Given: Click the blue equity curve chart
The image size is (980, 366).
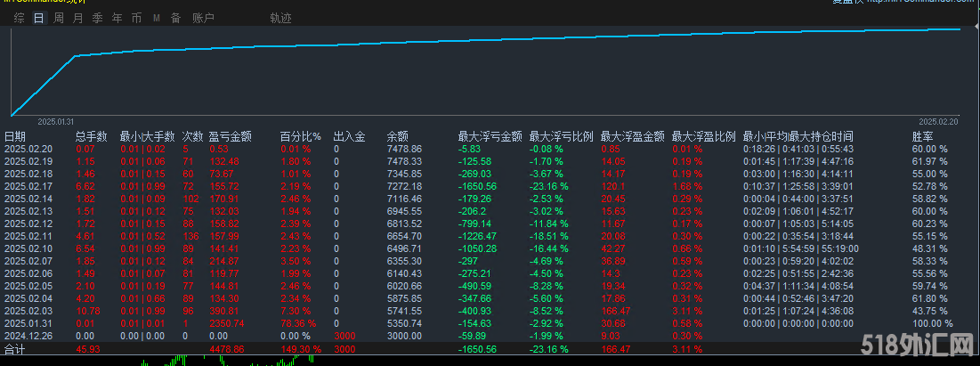Looking at the screenshot, I should point(485,71).
